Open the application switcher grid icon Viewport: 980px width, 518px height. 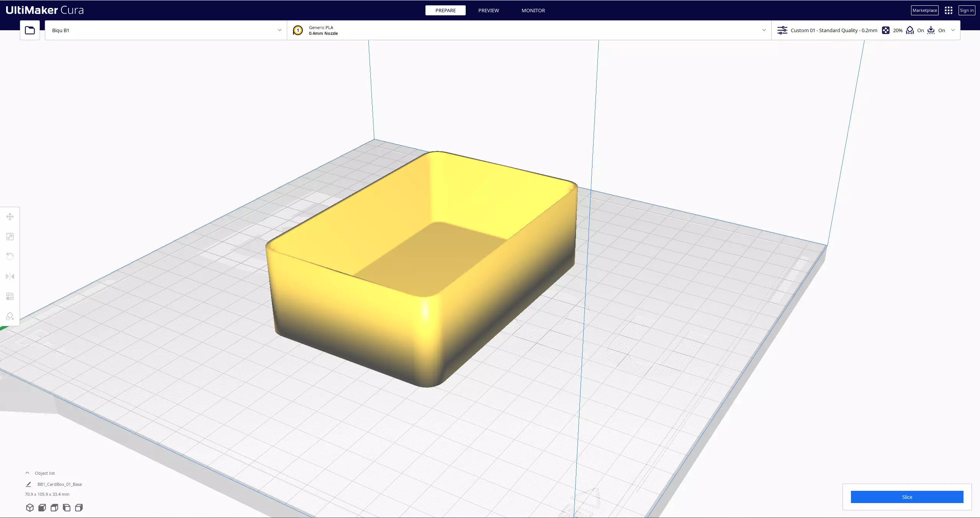[949, 10]
